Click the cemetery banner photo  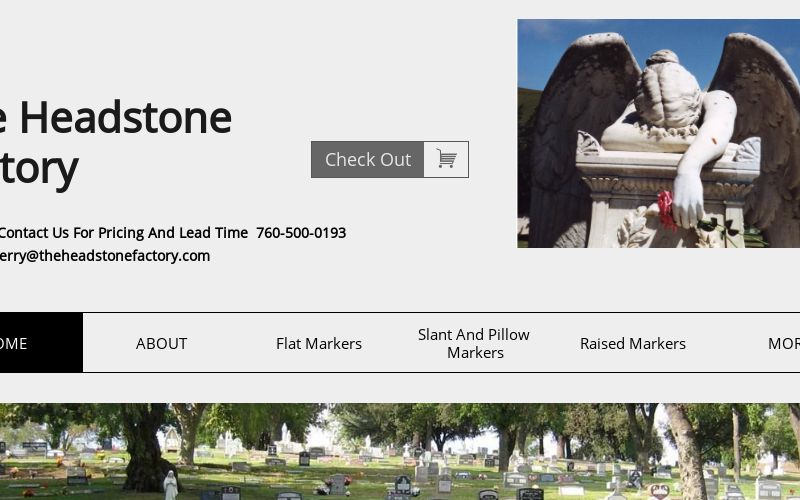(x=400, y=452)
